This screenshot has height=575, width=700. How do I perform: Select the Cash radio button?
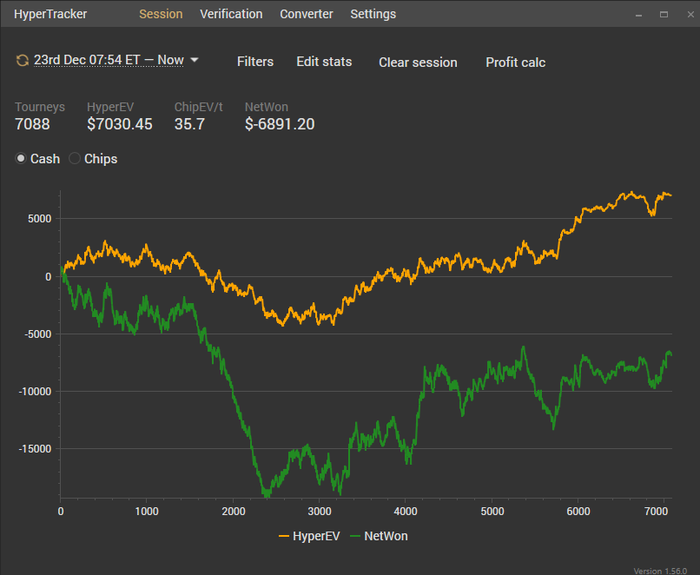click(x=21, y=159)
